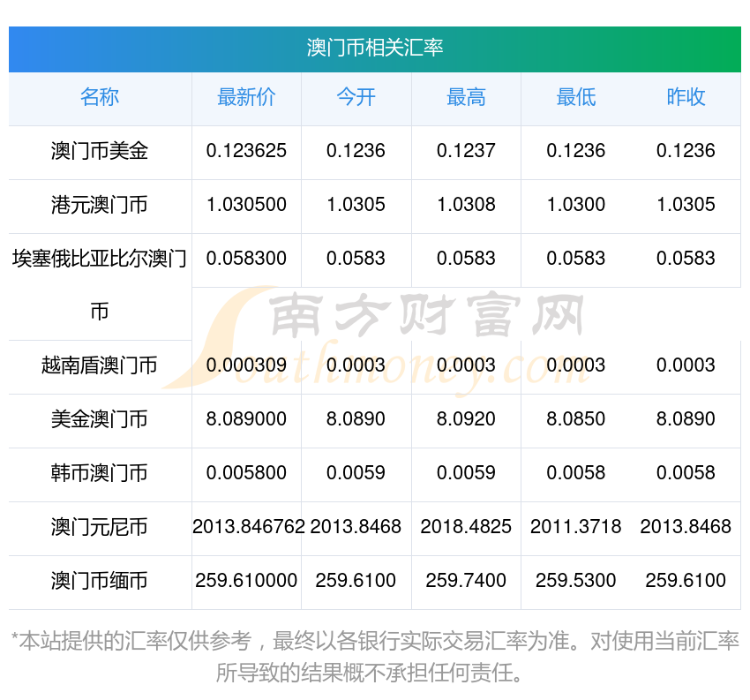The image size is (750, 700).
Task: Click the 今开 column header
Action: [x=356, y=97]
